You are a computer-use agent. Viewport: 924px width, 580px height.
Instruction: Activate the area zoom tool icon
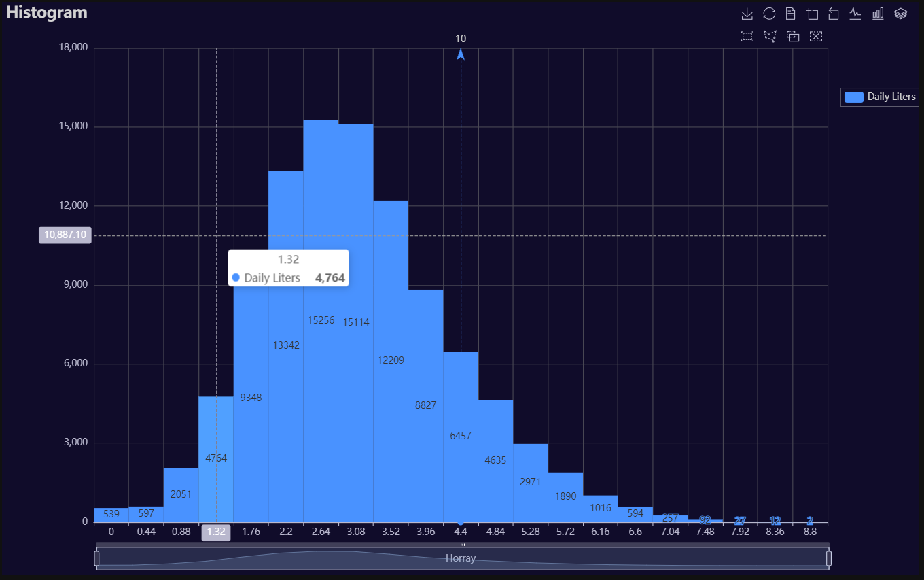point(813,14)
